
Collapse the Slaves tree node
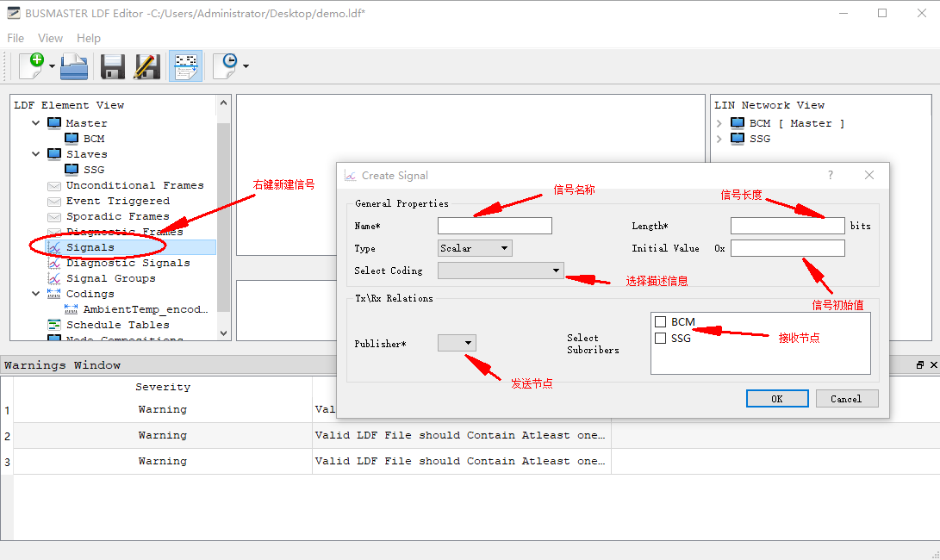click(x=36, y=154)
